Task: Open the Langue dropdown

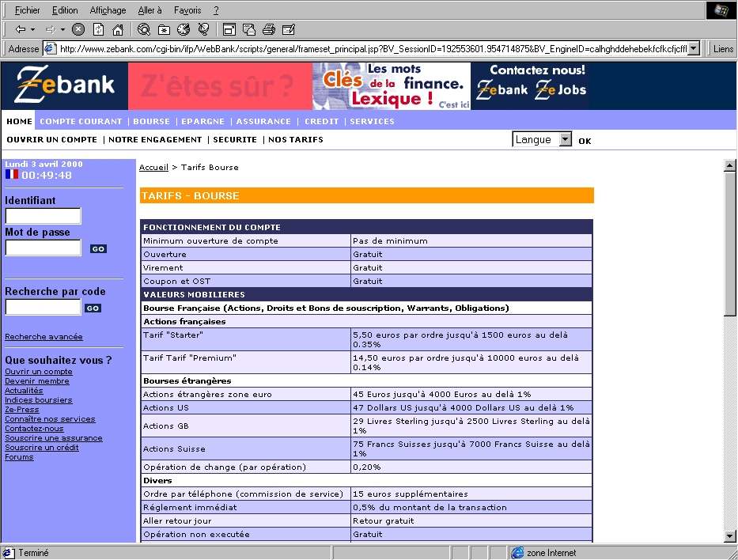Action: pyautogui.click(x=542, y=139)
